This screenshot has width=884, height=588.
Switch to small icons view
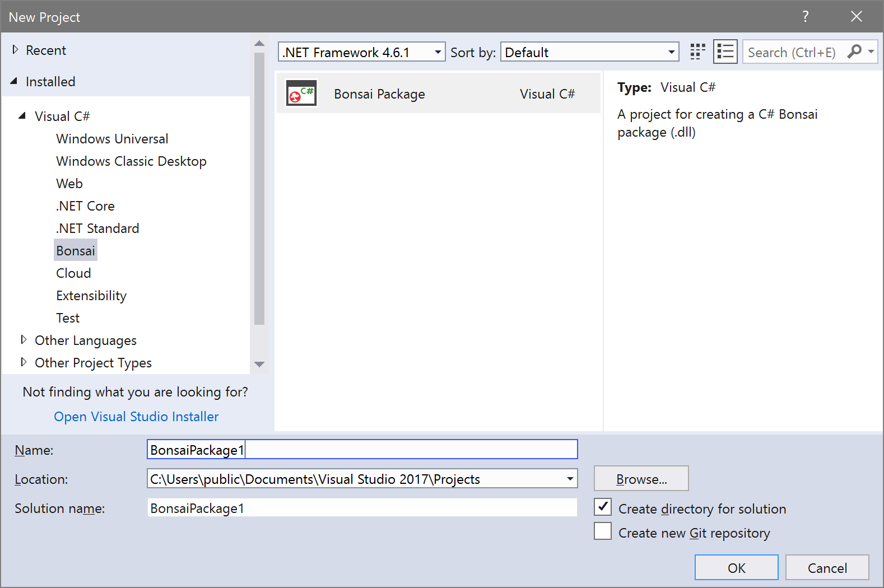pos(697,52)
